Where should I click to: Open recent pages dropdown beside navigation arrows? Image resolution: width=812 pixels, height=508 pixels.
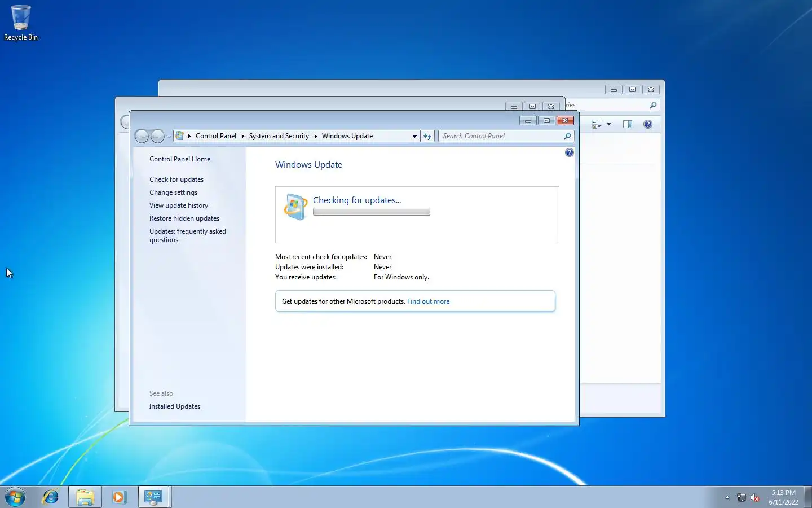pyautogui.click(x=169, y=136)
